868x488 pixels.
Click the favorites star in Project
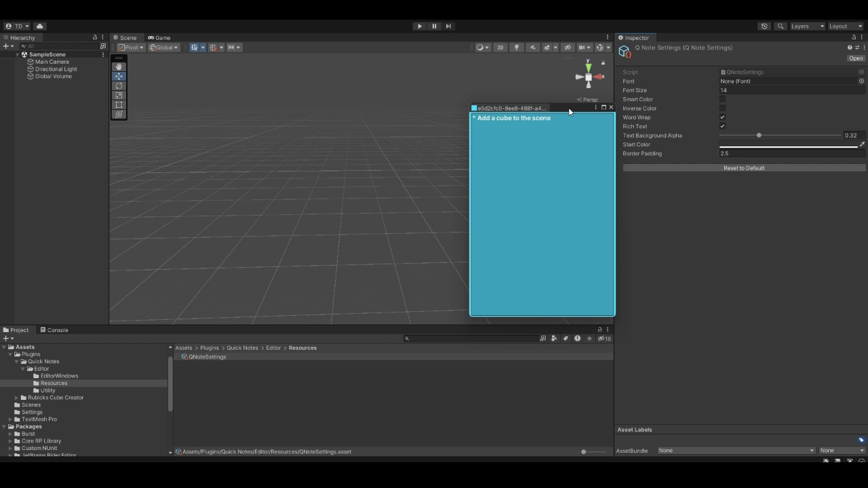pyautogui.click(x=589, y=338)
